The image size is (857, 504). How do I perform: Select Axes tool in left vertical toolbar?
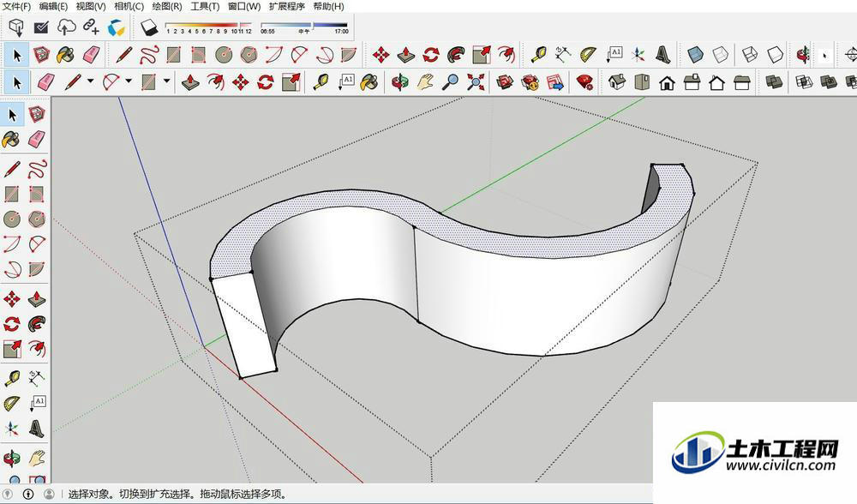(12, 429)
